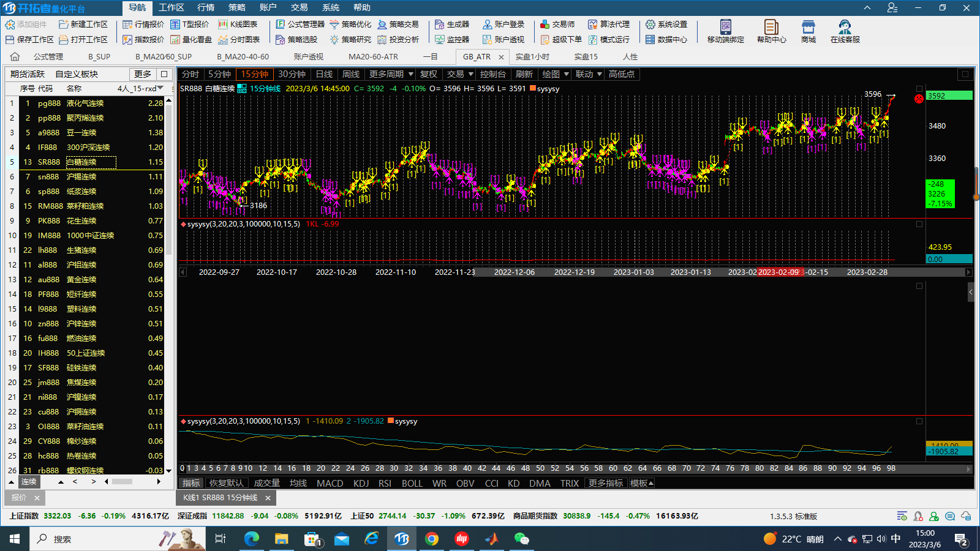Select 5分钟 chart period
This screenshot has height=551, width=980.
219,74
